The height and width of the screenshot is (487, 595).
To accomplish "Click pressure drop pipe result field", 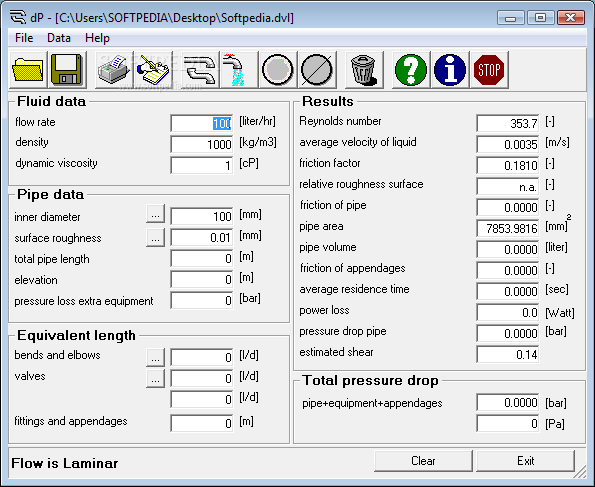I will click(x=508, y=333).
